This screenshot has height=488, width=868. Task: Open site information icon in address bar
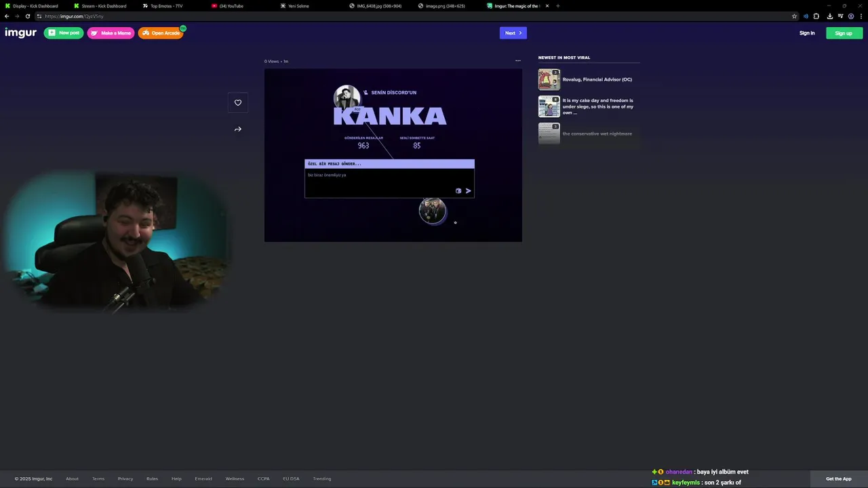coord(39,16)
